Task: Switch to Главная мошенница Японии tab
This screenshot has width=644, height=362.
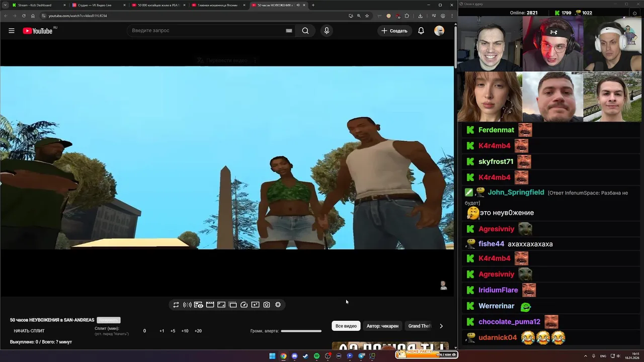Action: (x=218, y=5)
